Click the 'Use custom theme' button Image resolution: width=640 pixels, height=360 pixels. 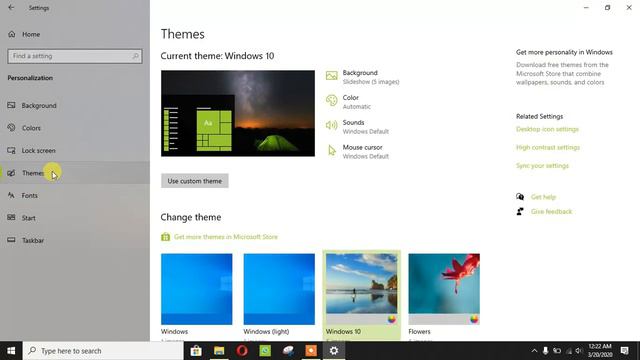[195, 181]
